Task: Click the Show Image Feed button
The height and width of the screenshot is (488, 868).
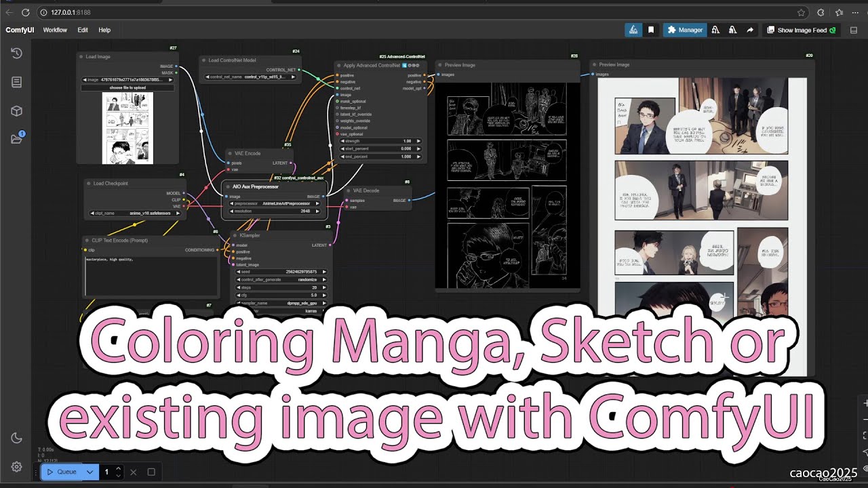Action: [802, 30]
